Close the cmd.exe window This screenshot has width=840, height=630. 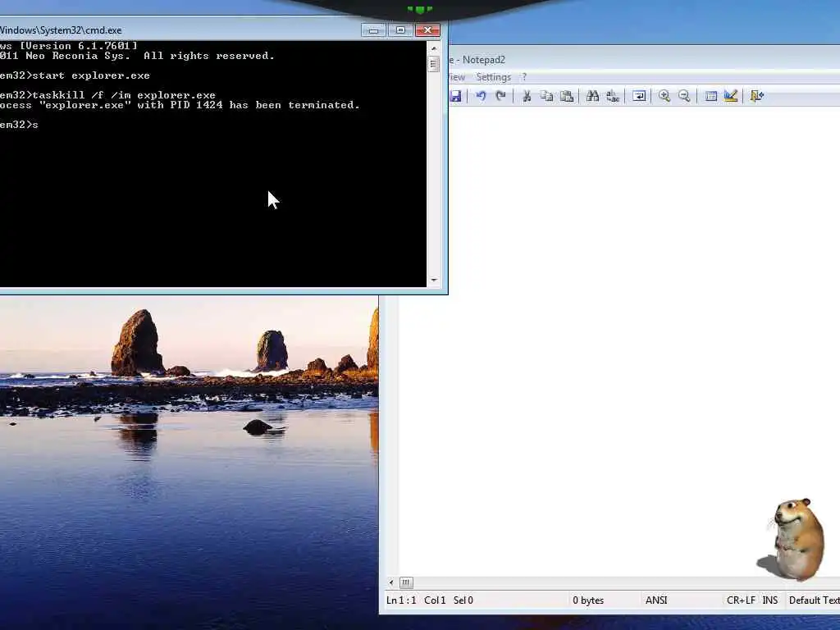(427, 30)
